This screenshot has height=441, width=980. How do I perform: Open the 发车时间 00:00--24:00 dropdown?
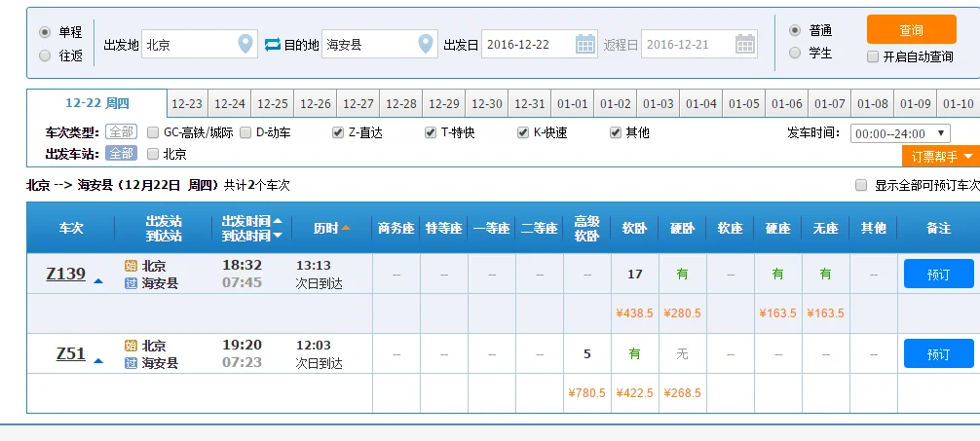coord(900,133)
